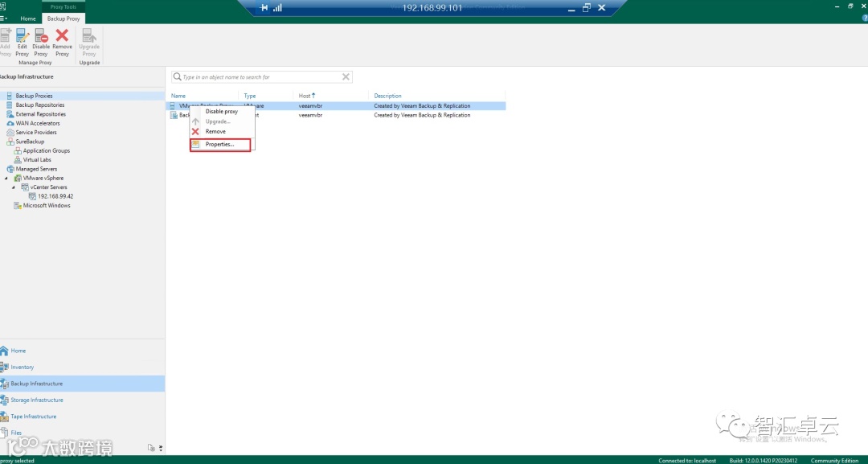The image size is (868, 464).
Task: Sort by the Type column header
Action: (250, 96)
